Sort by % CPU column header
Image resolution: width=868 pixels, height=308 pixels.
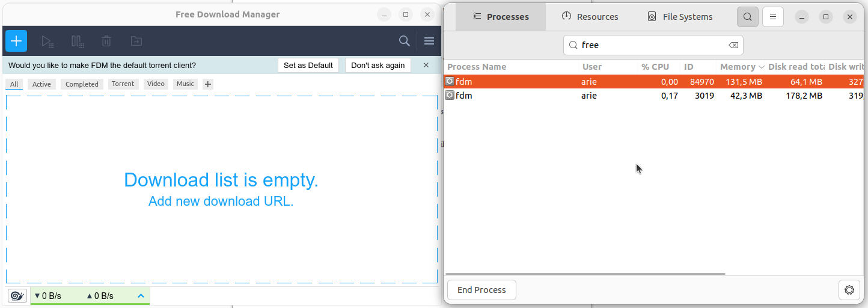655,67
